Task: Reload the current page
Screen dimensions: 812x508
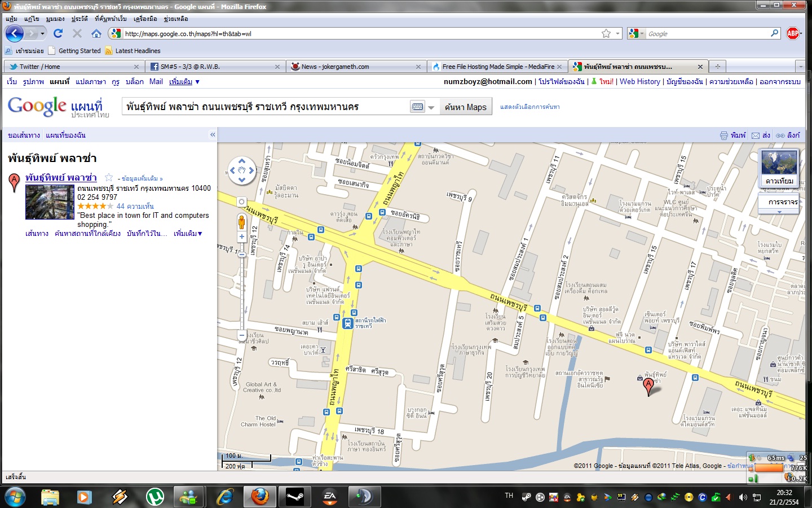Action: pyautogui.click(x=58, y=33)
